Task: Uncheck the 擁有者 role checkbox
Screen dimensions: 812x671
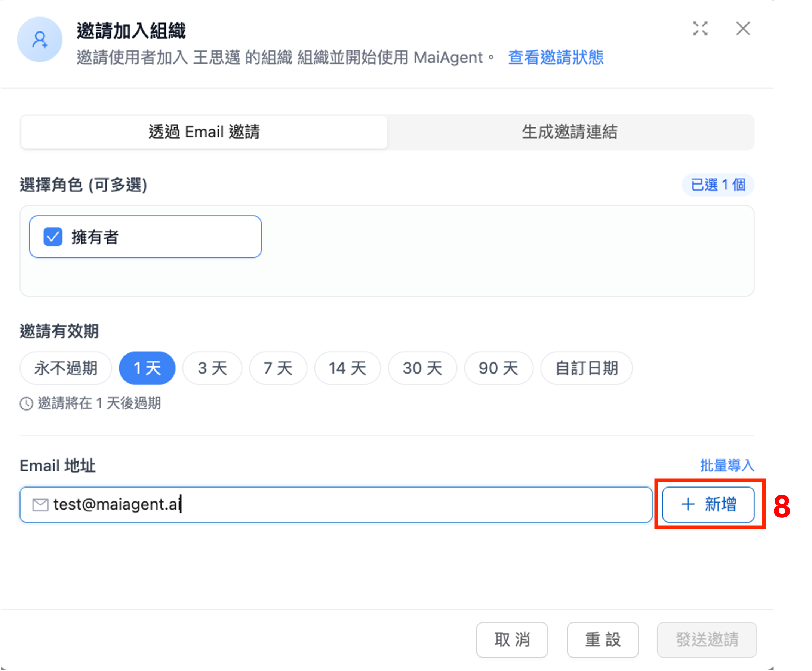Action: click(53, 236)
